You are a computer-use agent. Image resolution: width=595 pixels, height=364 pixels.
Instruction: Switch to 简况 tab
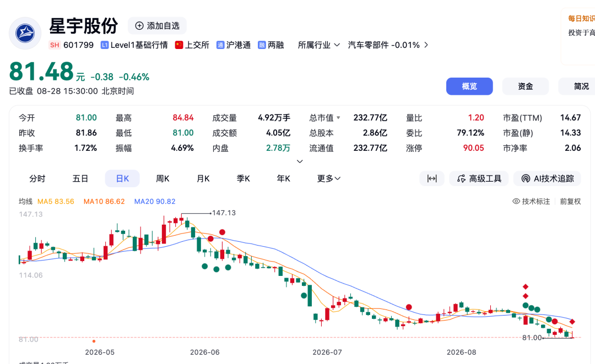coord(577,86)
